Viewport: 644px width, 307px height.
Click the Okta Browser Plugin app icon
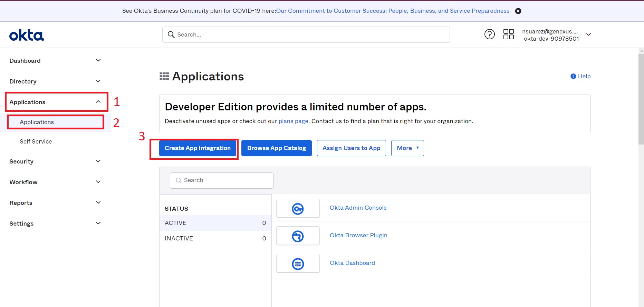click(298, 236)
